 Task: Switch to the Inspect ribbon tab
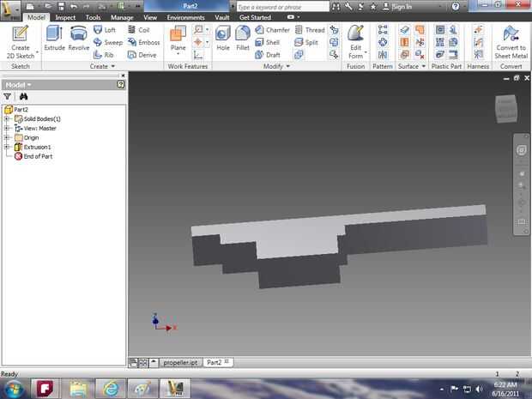(x=65, y=17)
